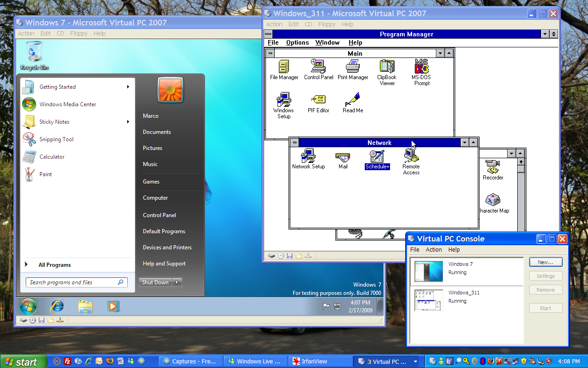The image size is (588, 368).
Task: Open Network Setup in Network group
Action: click(308, 159)
